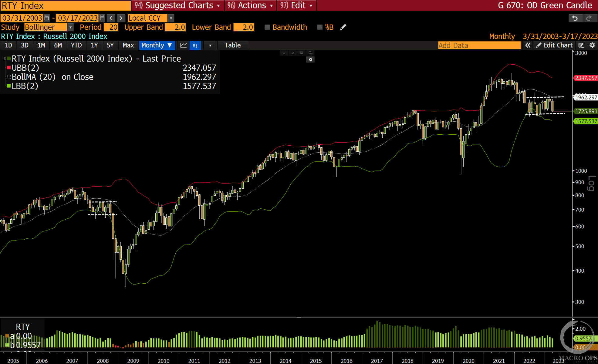Image resolution: width=598 pixels, height=364 pixels.
Task: Enable the Bandwidth checkbox
Action: point(267,27)
